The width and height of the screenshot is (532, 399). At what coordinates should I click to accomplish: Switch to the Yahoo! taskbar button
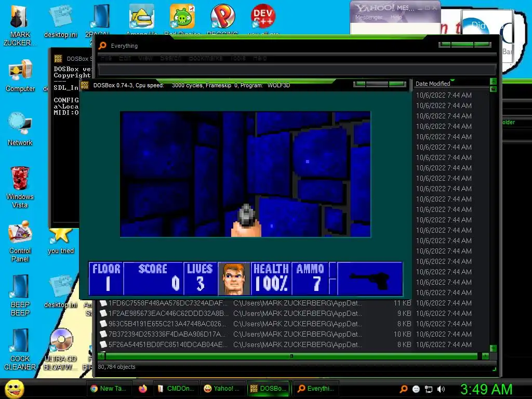(222, 389)
